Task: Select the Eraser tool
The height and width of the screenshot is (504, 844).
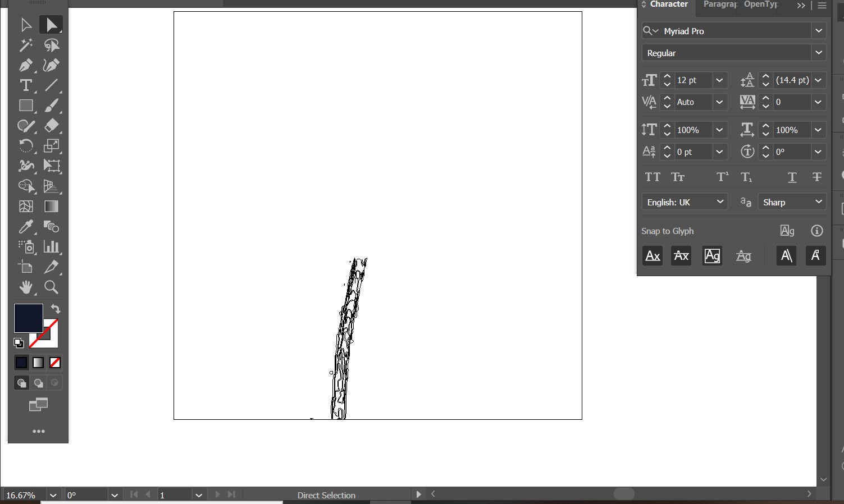Action: 52,126
